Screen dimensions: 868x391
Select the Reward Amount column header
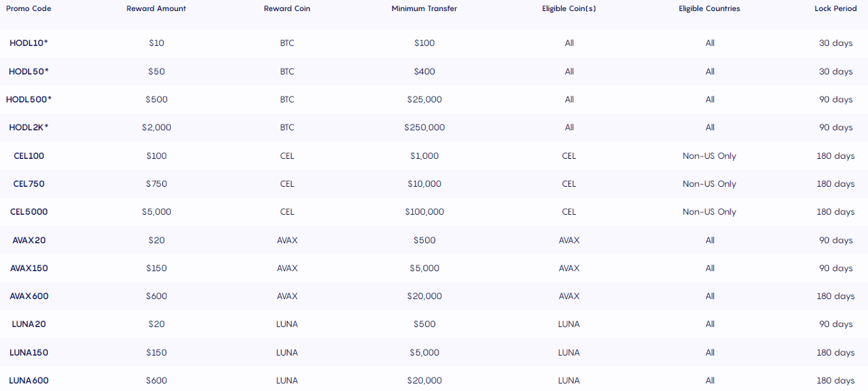(x=156, y=9)
